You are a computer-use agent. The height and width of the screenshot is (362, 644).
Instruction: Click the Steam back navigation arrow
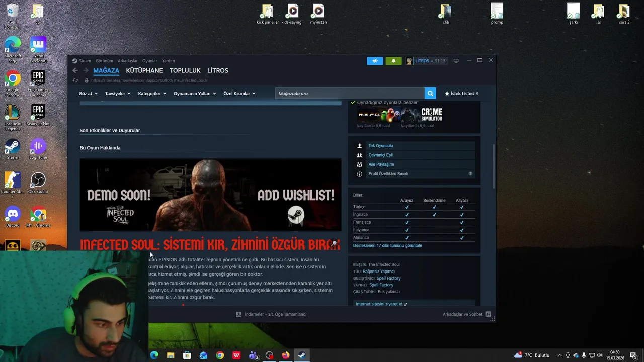75,70
